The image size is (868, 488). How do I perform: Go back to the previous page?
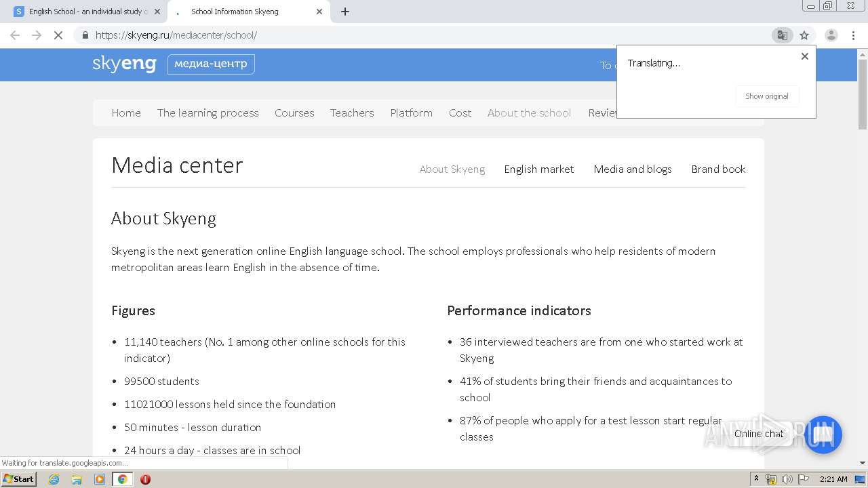pos(15,35)
